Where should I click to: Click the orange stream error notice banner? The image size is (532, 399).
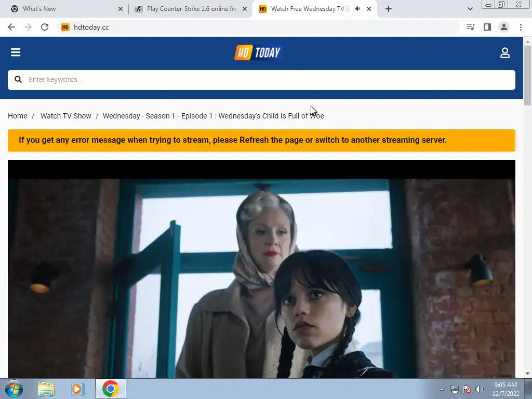point(261,140)
